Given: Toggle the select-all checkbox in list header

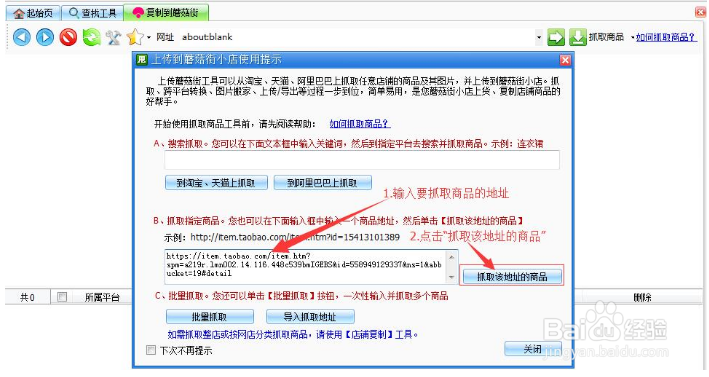Looking at the screenshot, I should click(x=62, y=297).
